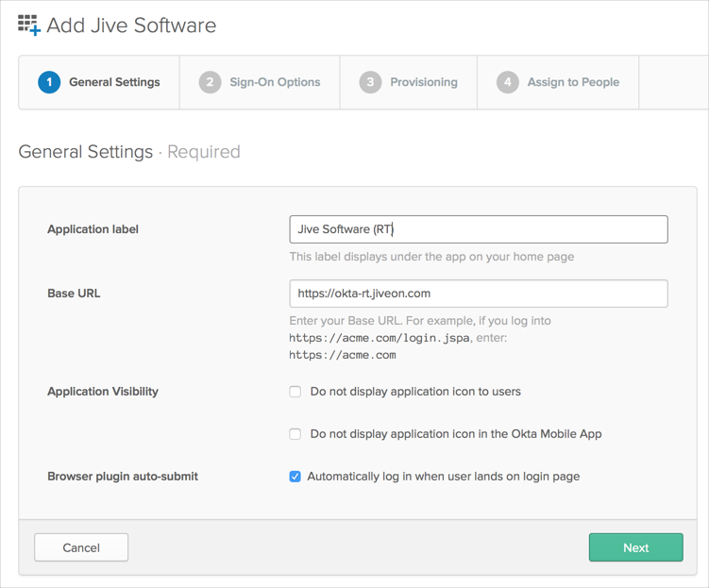Uncheck 'Automatically log in when user lands' checkbox
The image size is (709, 588).
tap(295, 477)
